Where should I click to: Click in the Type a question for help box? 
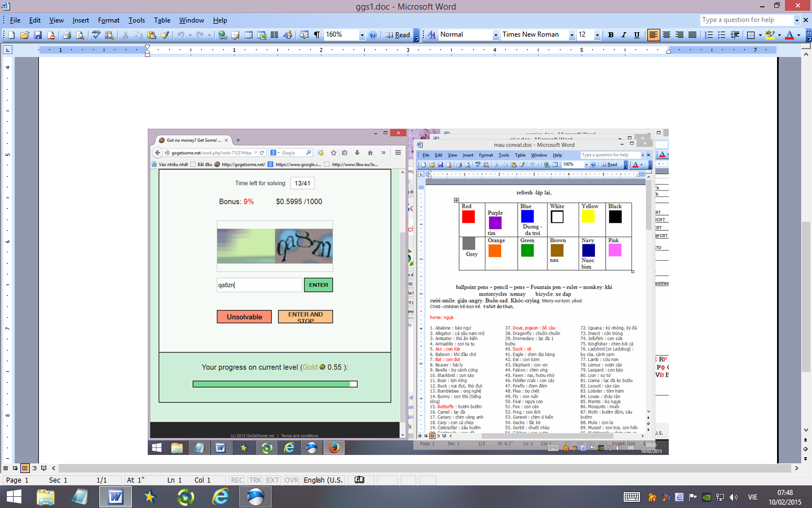[x=746, y=20]
